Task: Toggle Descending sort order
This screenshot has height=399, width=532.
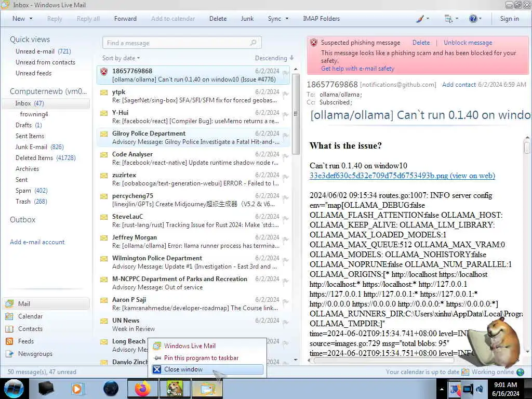Action: 274,58
